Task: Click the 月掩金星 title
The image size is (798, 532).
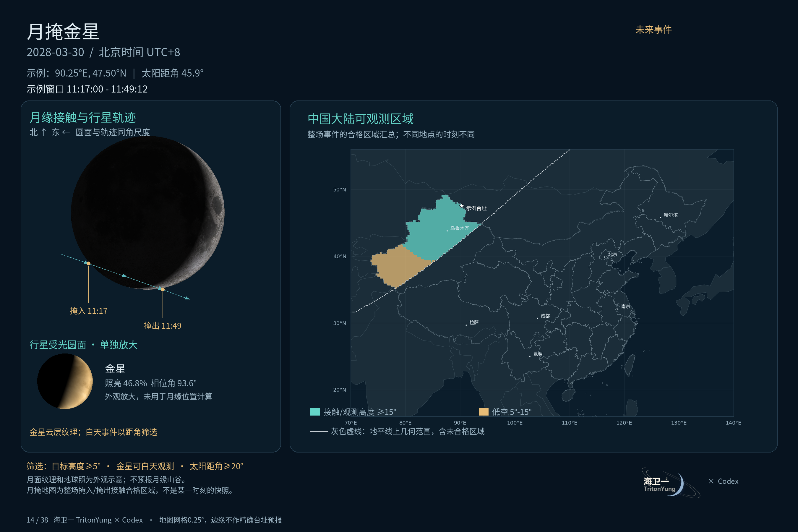Action: (63, 32)
